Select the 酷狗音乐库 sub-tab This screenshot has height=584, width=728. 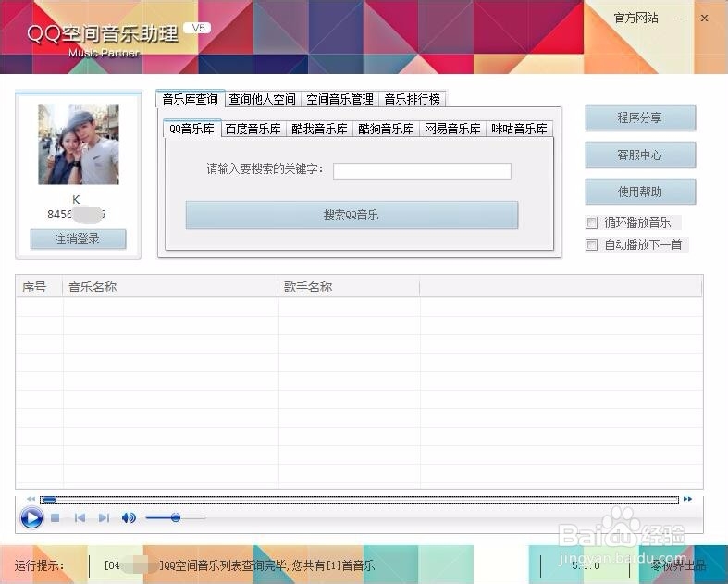pos(386,129)
